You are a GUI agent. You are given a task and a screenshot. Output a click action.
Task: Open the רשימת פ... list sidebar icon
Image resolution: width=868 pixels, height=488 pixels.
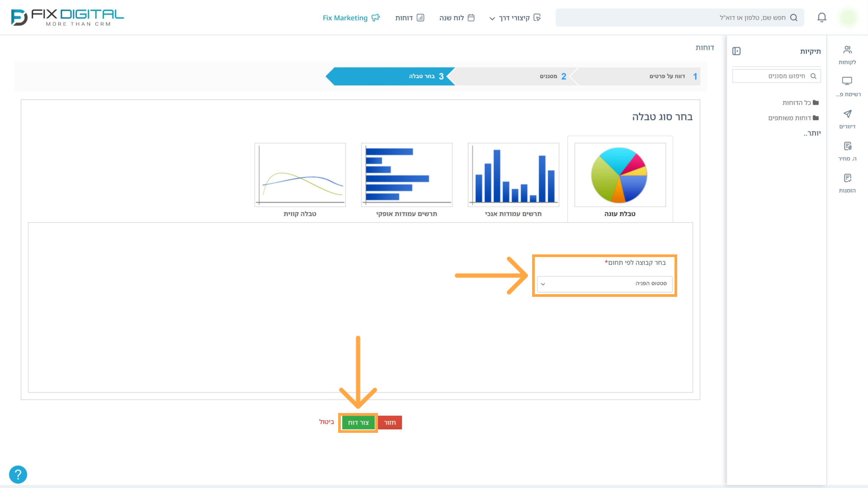click(847, 81)
